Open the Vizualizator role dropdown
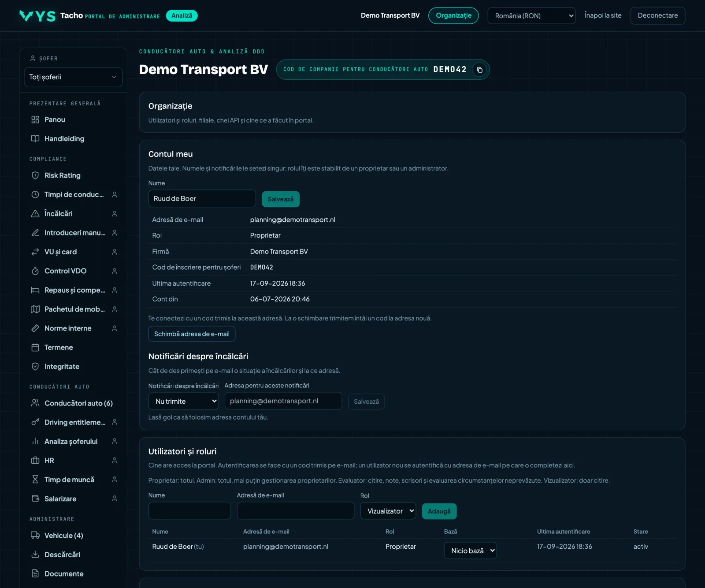This screenshot has width=705, height=588. click(x=388, y=511)
